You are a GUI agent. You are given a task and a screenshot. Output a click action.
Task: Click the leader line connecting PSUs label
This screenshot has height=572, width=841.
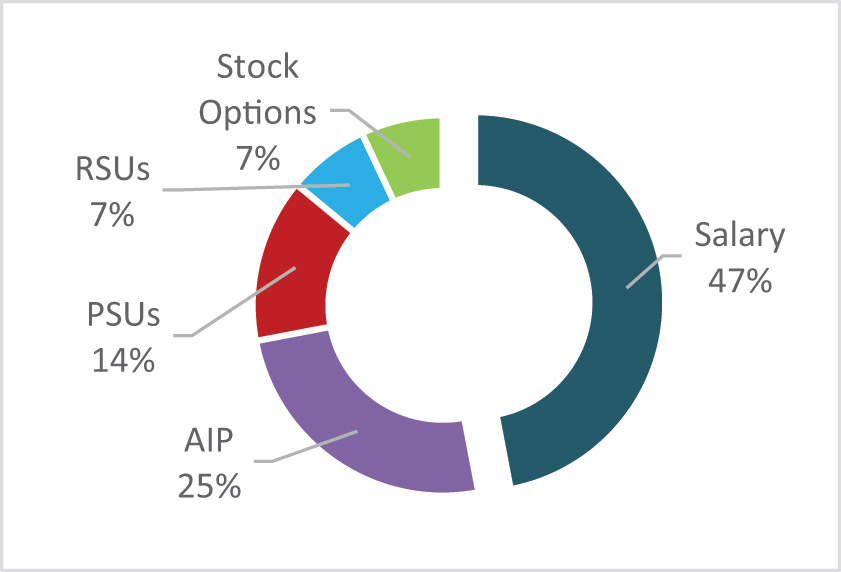coord(235,302)
